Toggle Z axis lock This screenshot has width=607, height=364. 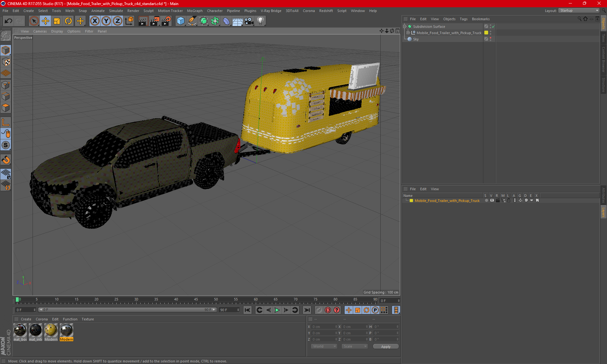pos(118,21)
